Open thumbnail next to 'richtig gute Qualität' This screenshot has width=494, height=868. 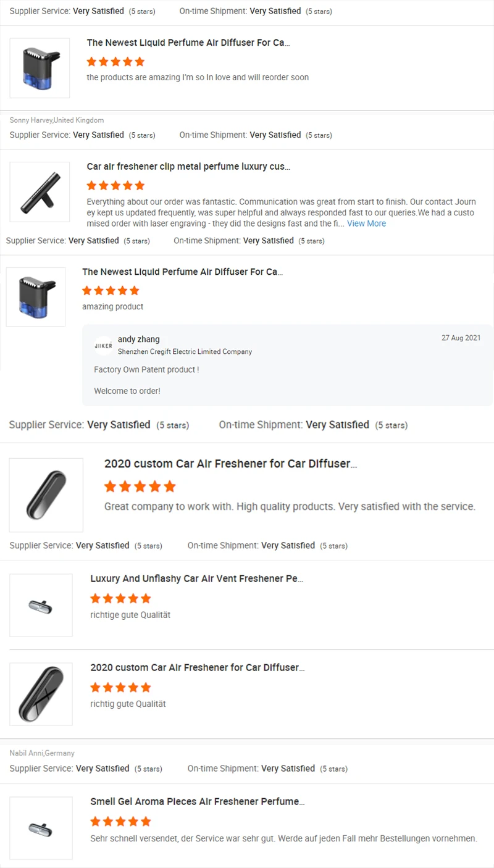click(x=41, y=695)
